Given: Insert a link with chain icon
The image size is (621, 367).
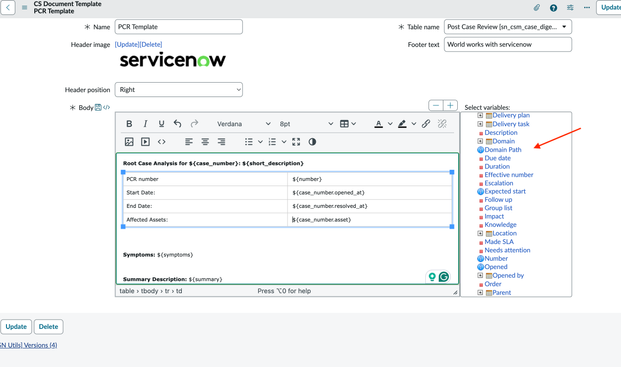Looking at the screenshot, I should 426,124.
